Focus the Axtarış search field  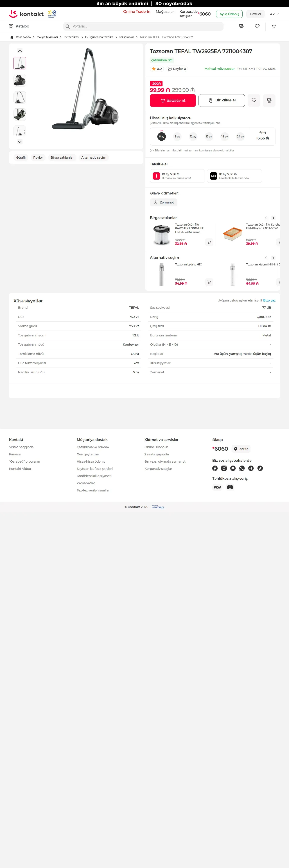pyautogui.click(x=143, y=26)
